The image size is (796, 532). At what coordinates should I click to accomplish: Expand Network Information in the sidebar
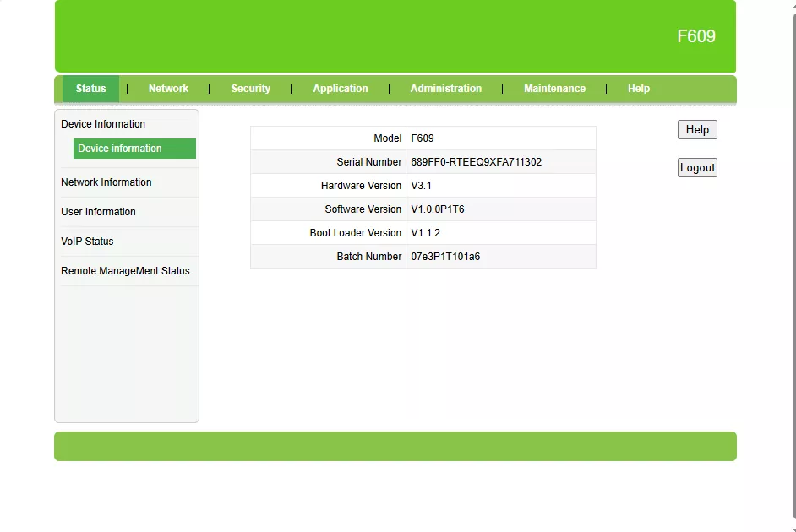pyautogui.click(x=106, y=182)
